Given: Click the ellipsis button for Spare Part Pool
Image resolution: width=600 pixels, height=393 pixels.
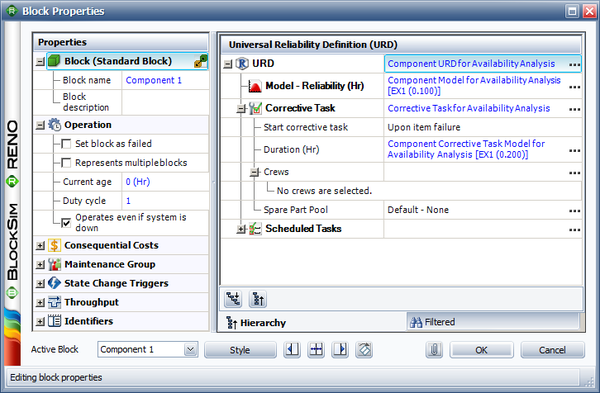Looking at the screenshot, I should pos(574,210).
